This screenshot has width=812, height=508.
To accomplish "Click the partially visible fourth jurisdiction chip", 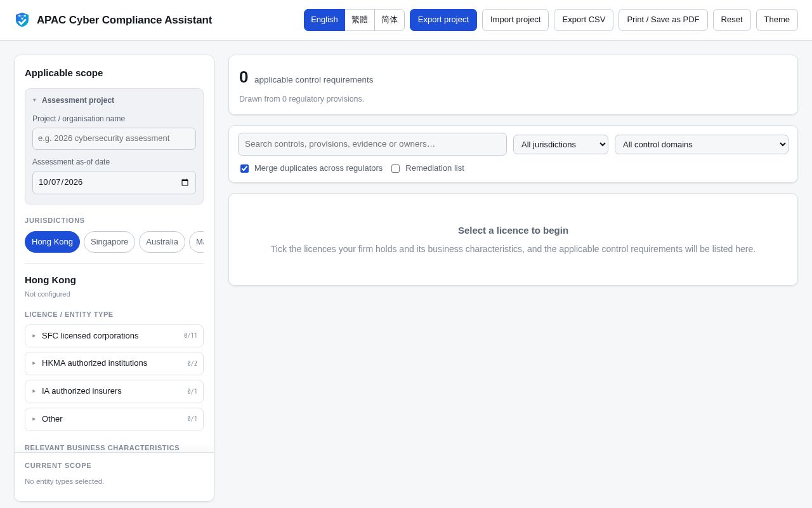I will pos(197,242).
